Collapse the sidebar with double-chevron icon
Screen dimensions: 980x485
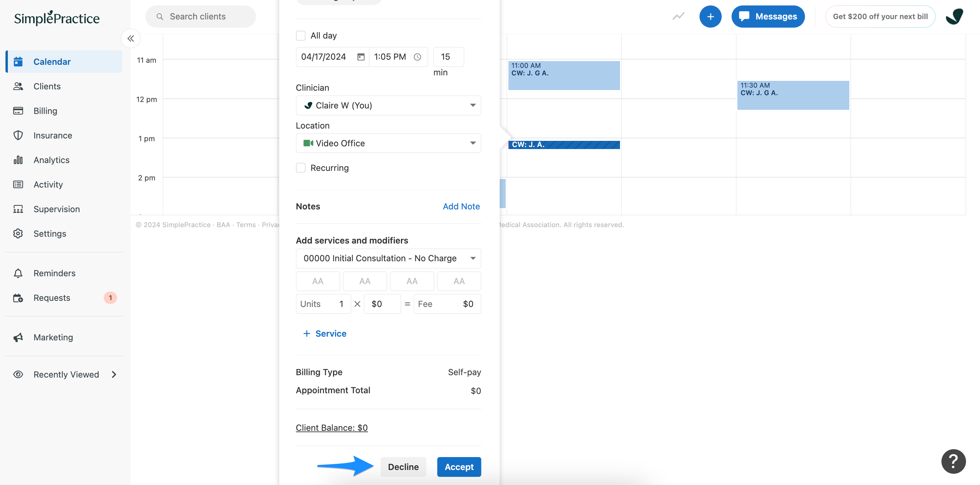(x=130, y=38)
